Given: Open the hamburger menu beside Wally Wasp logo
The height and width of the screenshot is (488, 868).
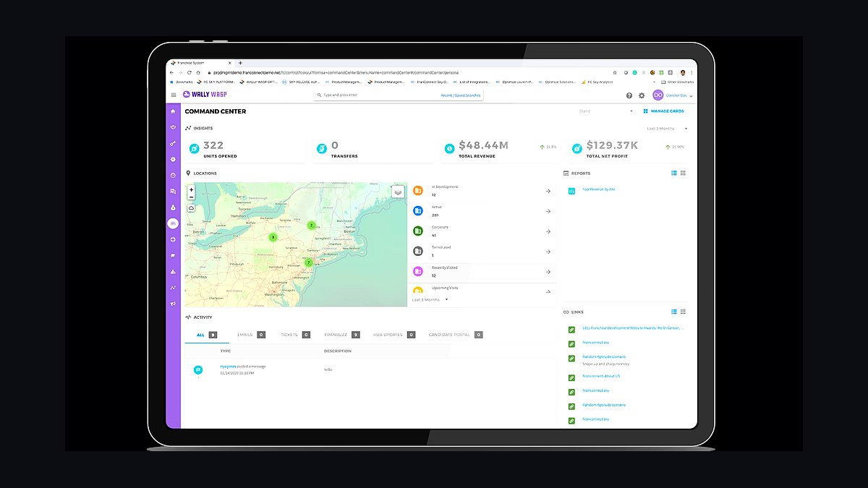Looking at the screenshot, I should pos(174,95).
